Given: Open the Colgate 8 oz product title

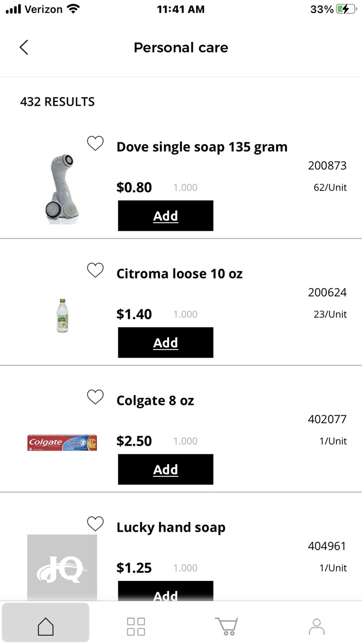Looking at the screenshot, I should click(155, 401).
